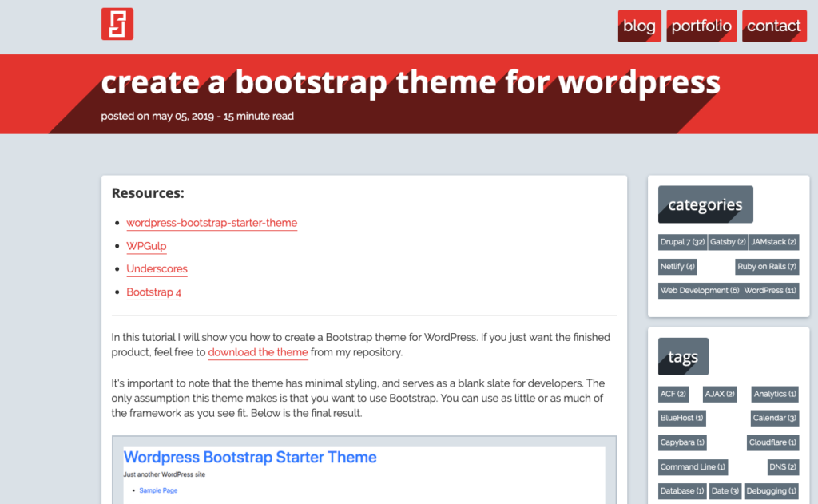This screenshot has height=504, width=818.
Task: Open the Ruby on Rails (7) category
Action: coord(767,267)
